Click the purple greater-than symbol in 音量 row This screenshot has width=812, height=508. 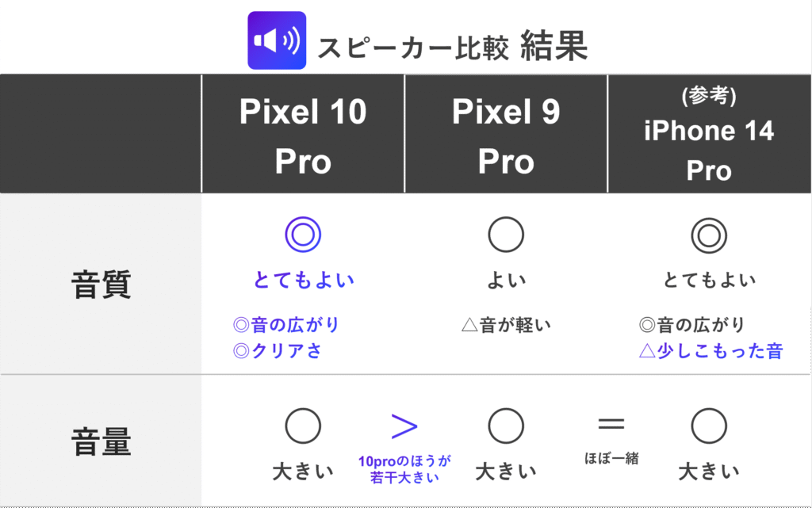tap(404, 426)
